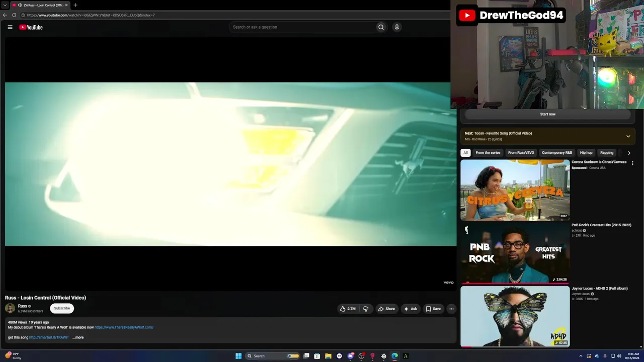Dislike the video
Screen dimensions: 644x362
pos(366,309)
